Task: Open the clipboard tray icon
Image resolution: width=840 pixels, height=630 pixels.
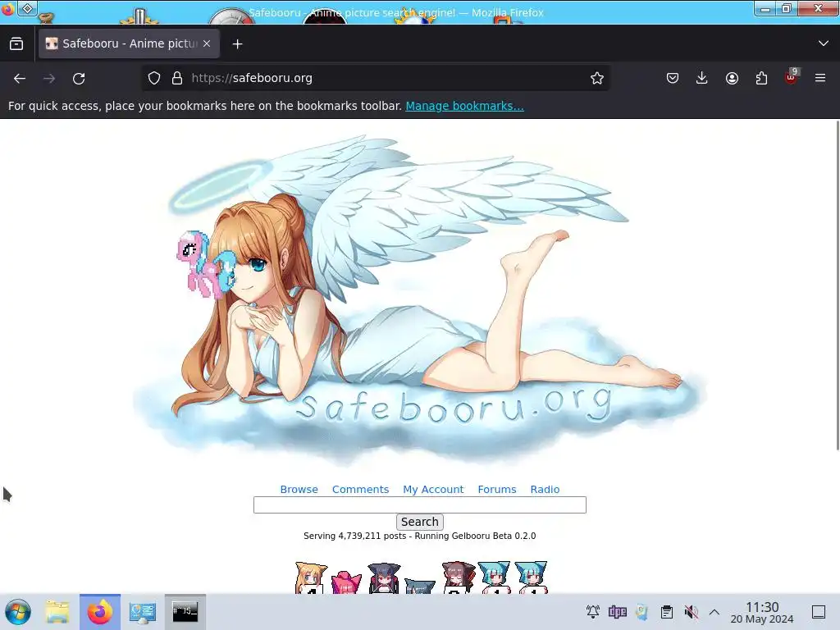Action: click(666, 612)
